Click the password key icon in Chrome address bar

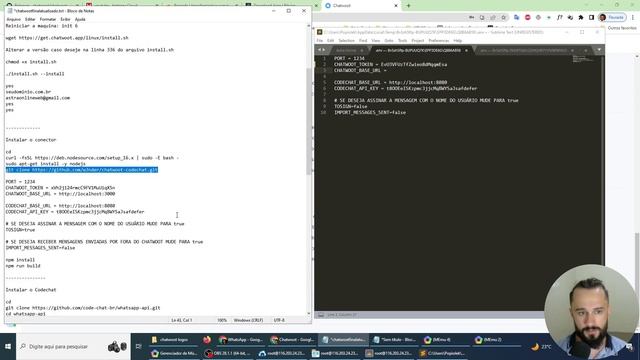pyautogui.click(x=471, y=18)
